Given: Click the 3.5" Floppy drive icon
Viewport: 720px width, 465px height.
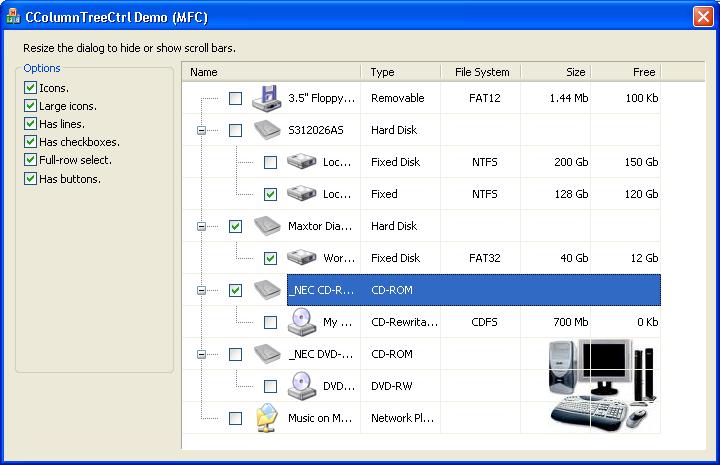Looking at the screenshot, I should coord(268,98).
